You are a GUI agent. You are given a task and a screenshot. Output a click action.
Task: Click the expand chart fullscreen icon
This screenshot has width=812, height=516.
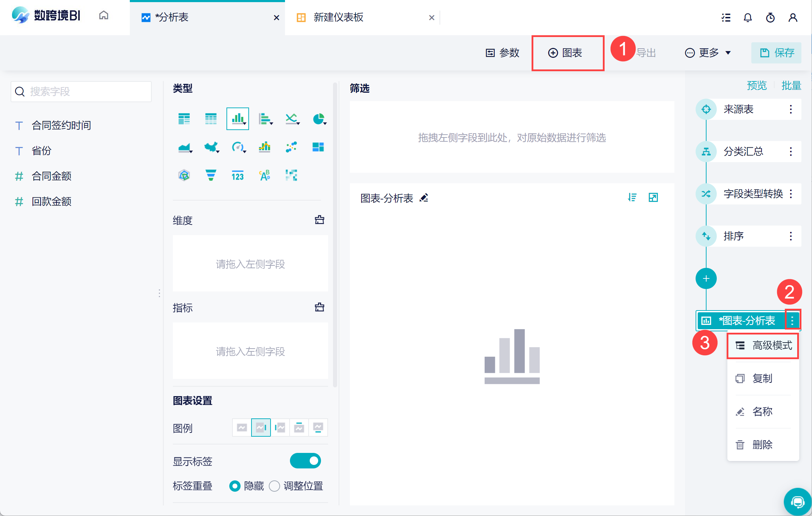click(653, 197)
